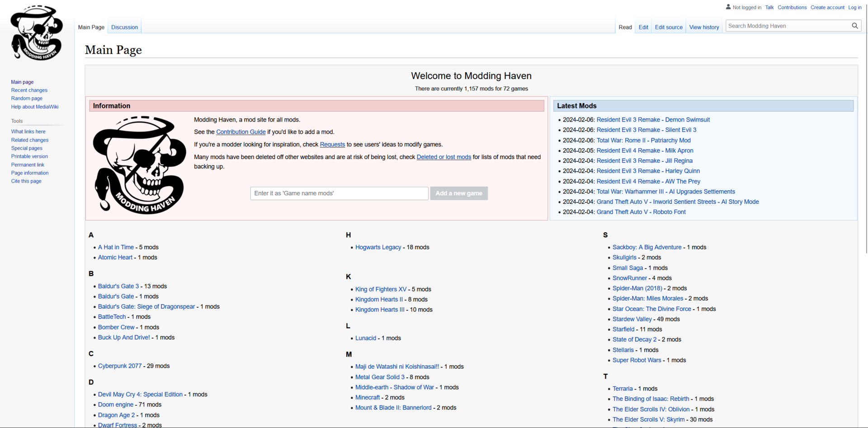Open Devil May Cry 4: Special Edition

tap(140, 395)
